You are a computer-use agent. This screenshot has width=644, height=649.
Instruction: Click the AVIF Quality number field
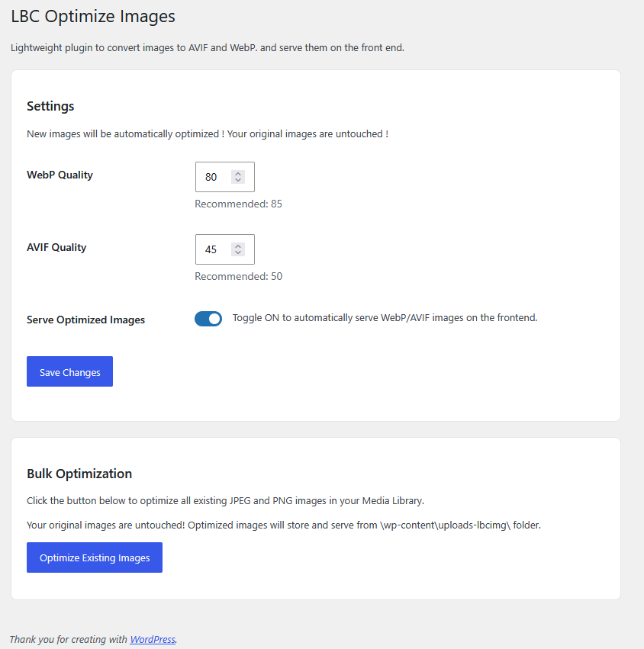tap(224, 249)
